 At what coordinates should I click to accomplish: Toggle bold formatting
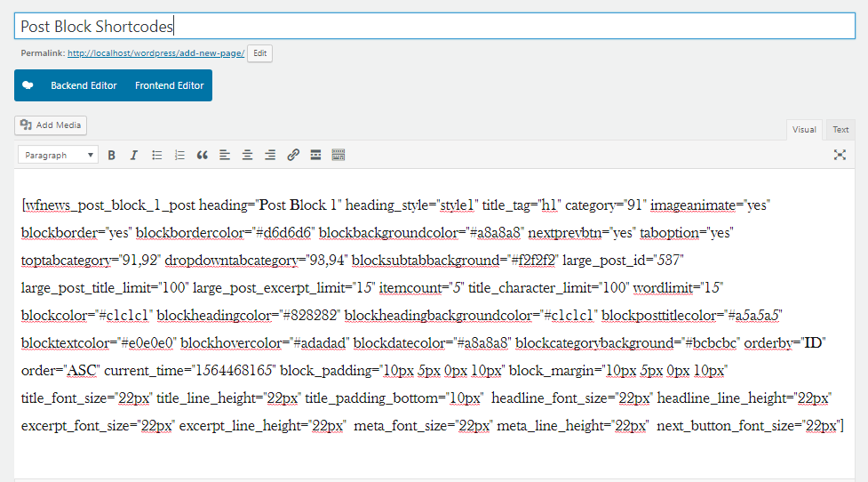click(x=112, y=155)
